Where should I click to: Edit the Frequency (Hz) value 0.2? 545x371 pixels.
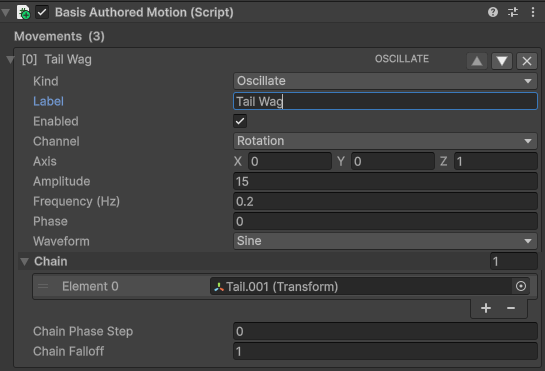pos(385,201)
